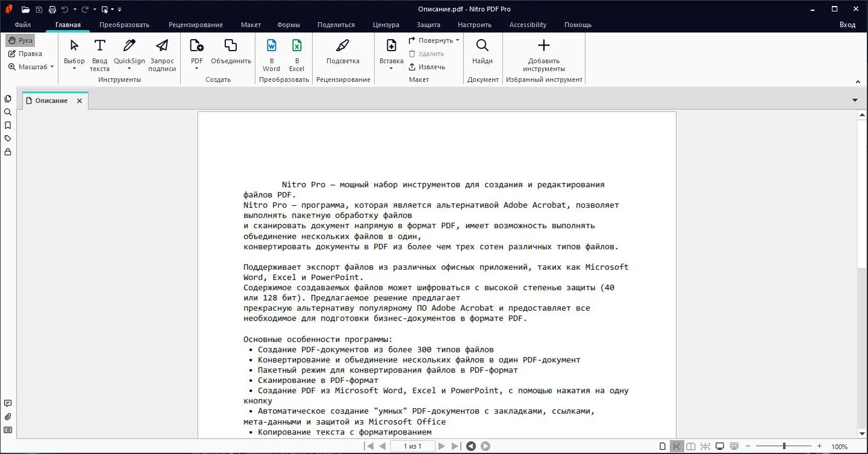
Task: Convert the document to Excel
Action: 296,53
